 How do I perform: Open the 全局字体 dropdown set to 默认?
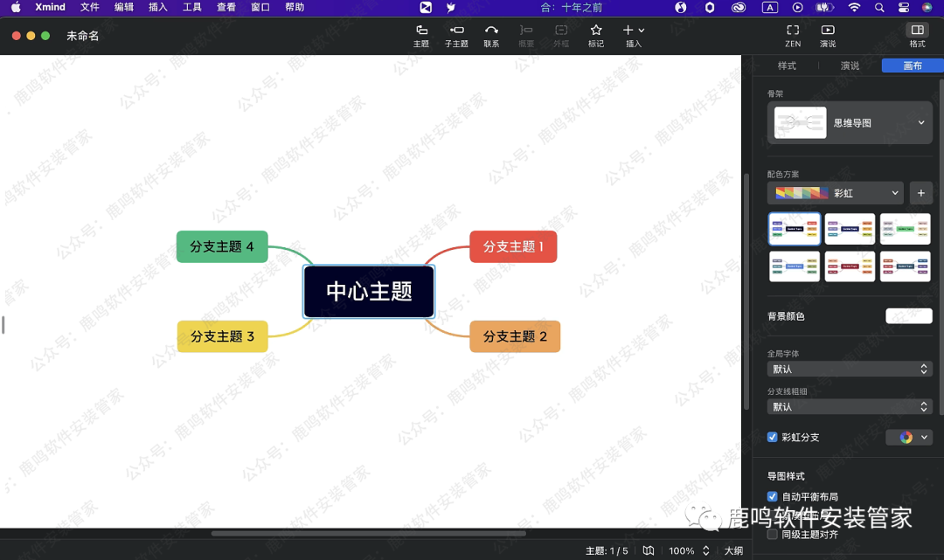point(849,368)
